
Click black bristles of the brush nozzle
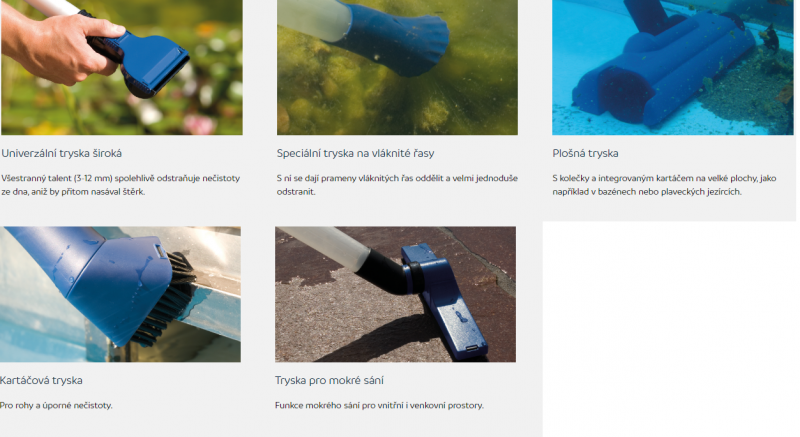[168, 301]
